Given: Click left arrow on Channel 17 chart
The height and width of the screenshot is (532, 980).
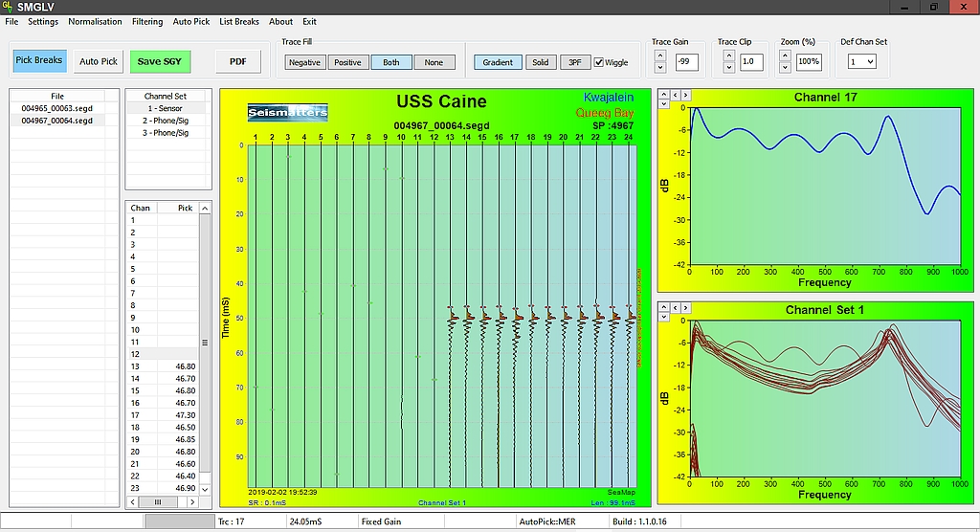Looking at the screenshot, I should (675, 95).
